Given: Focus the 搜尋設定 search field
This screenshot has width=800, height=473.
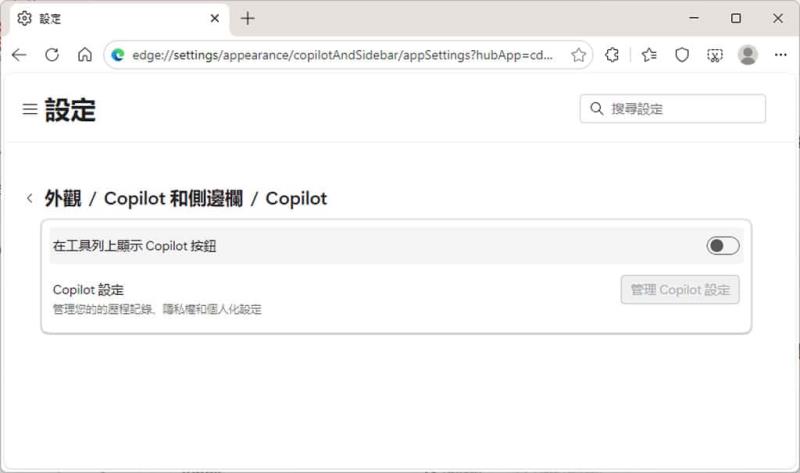Looking at the screenshot, I should tap(672, 109).
